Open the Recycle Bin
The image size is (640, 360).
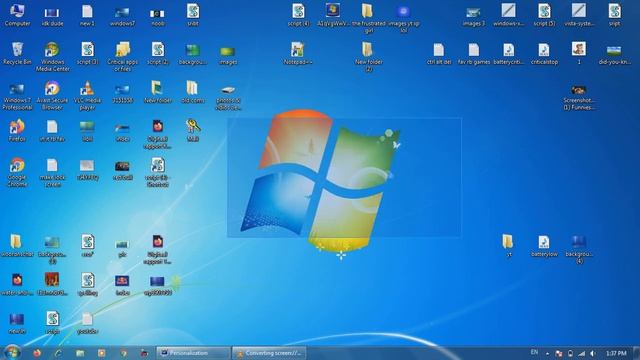click(x=17, y=53)
